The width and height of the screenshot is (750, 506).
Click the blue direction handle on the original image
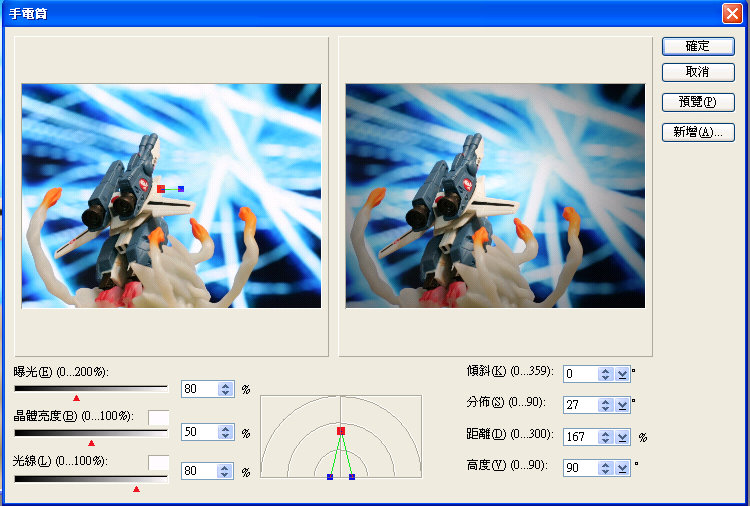(181, 189)
